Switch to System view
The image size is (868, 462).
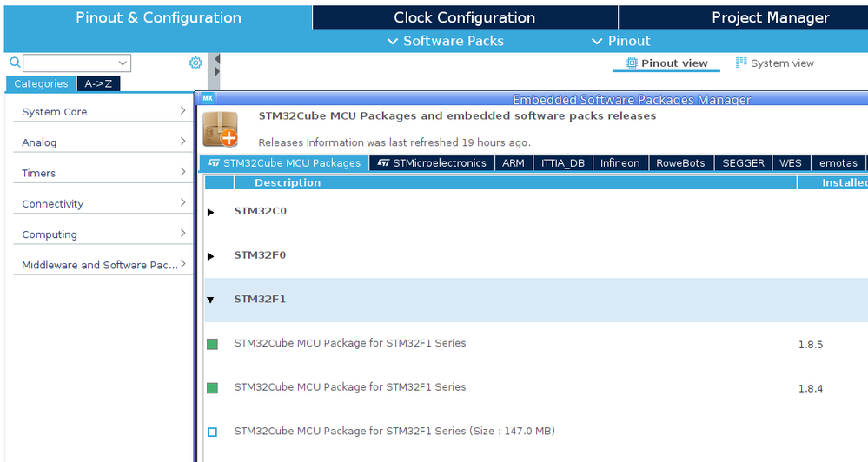775,63
